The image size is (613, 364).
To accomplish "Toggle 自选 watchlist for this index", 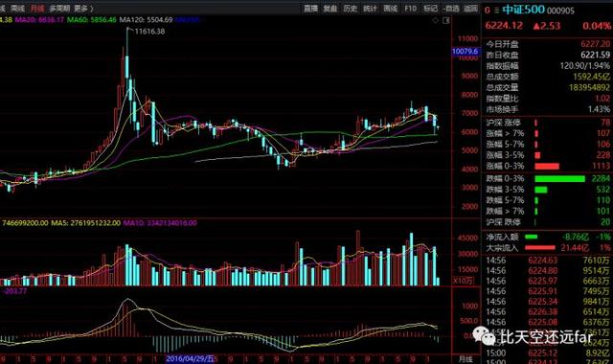I will point(451,9).
